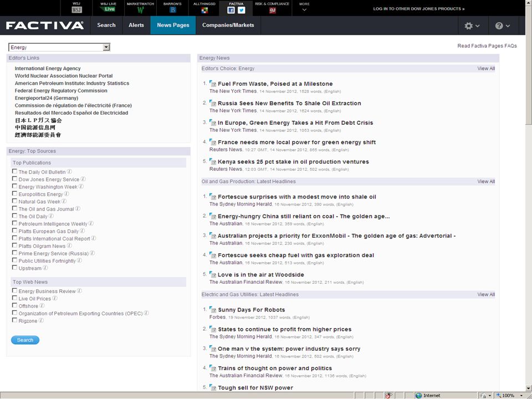Check the Offshore web news box
This screenshot has height=399, width=532.
14,305
